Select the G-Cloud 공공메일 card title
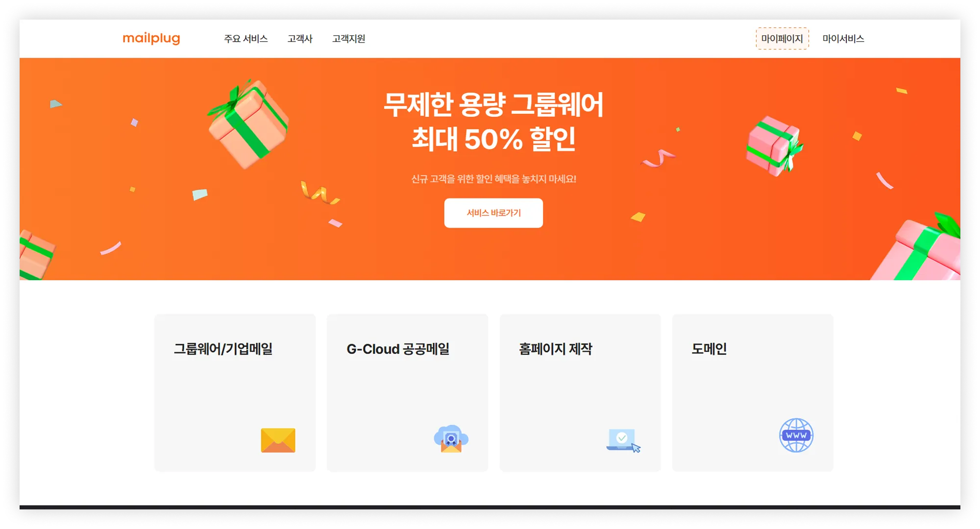Image resolution: width=980 pixels, height=529 pixels. click(398, 349)
